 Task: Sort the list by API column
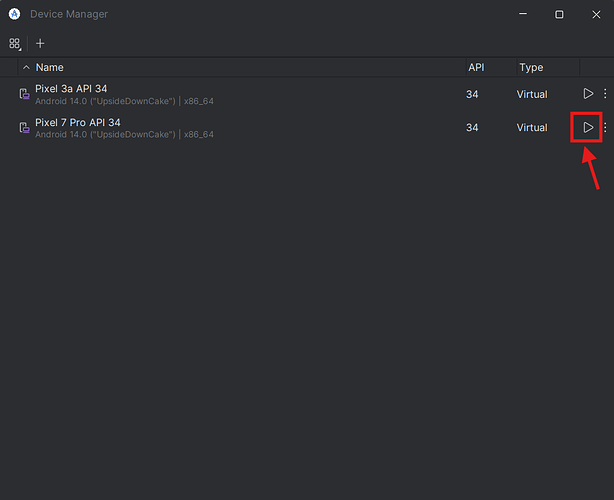click(476, 67)
